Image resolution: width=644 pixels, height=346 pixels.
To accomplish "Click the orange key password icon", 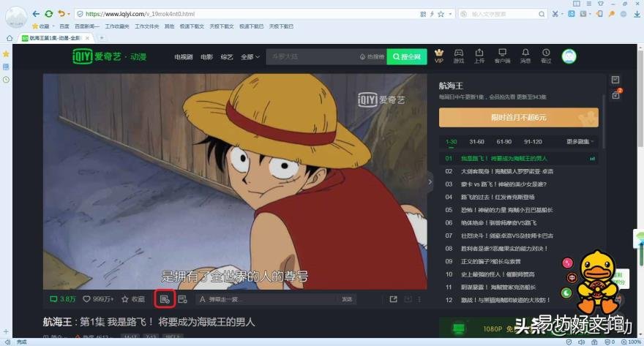I will pyautogui.click(x=612, y=14).
